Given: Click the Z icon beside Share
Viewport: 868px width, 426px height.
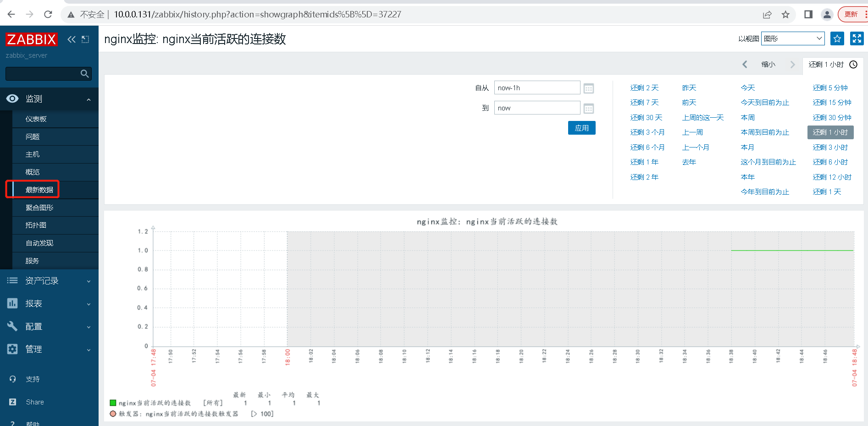Looking at the screenshot, I should pyautogui.click(x=12, y=402).
